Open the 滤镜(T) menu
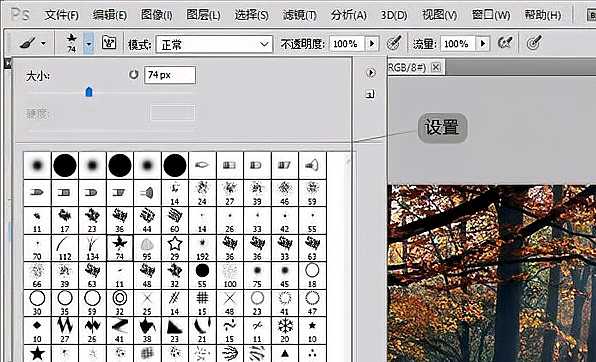The image size is (596, 362). (x=299, y=15)
